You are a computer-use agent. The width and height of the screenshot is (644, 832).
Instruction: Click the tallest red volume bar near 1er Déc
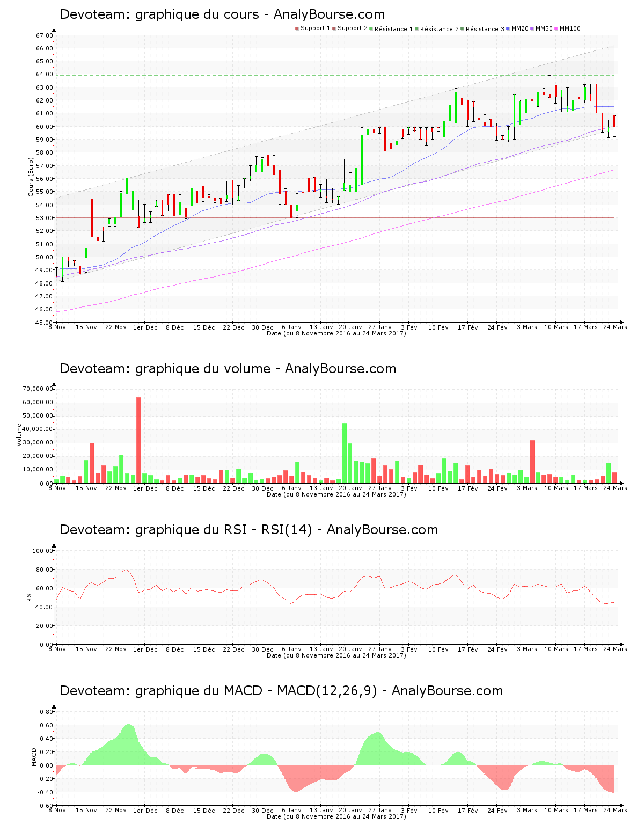[138, 440]
